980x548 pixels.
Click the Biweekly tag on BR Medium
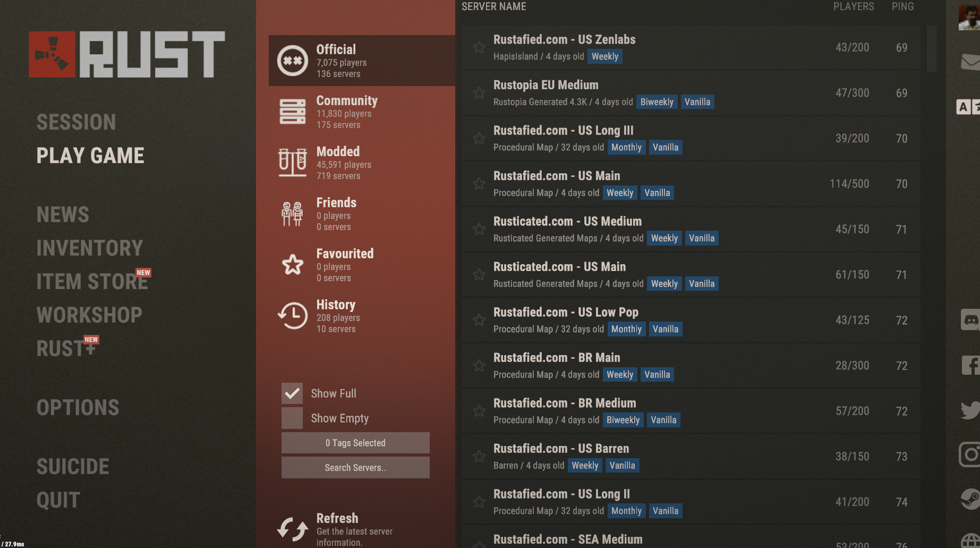coord(623,420)
